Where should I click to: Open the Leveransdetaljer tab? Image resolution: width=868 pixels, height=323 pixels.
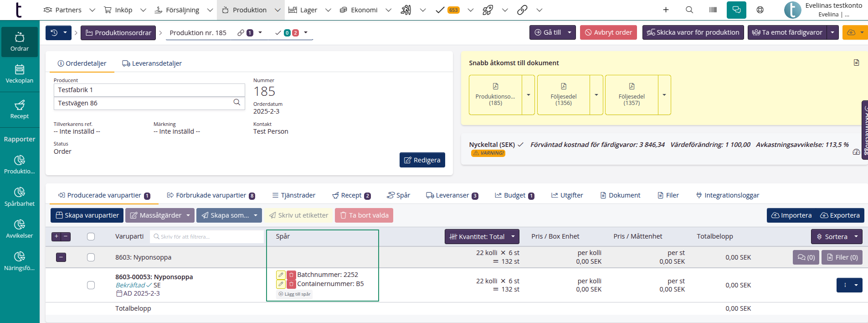point(152,63)
